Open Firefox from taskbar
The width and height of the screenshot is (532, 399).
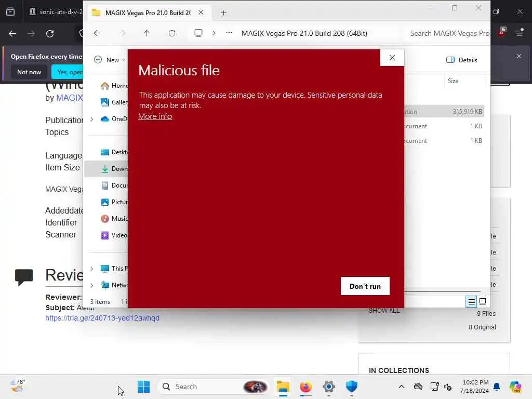[305, 387]
